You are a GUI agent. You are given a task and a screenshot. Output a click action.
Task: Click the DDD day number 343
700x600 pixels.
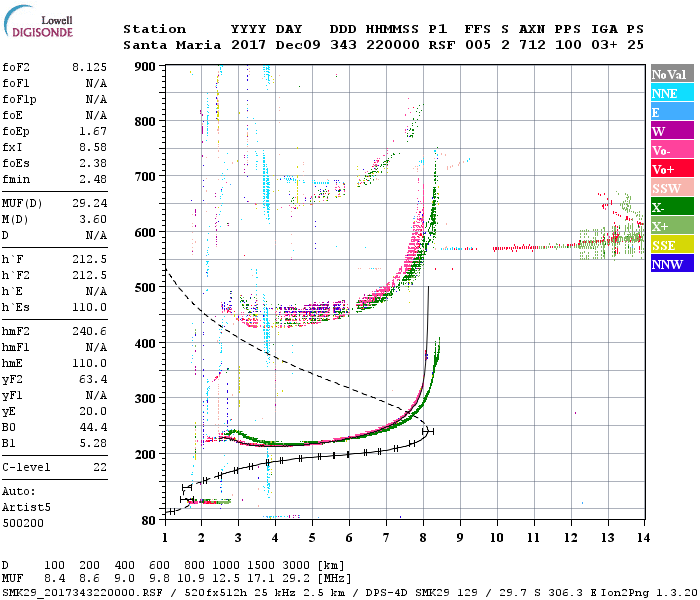343,45
